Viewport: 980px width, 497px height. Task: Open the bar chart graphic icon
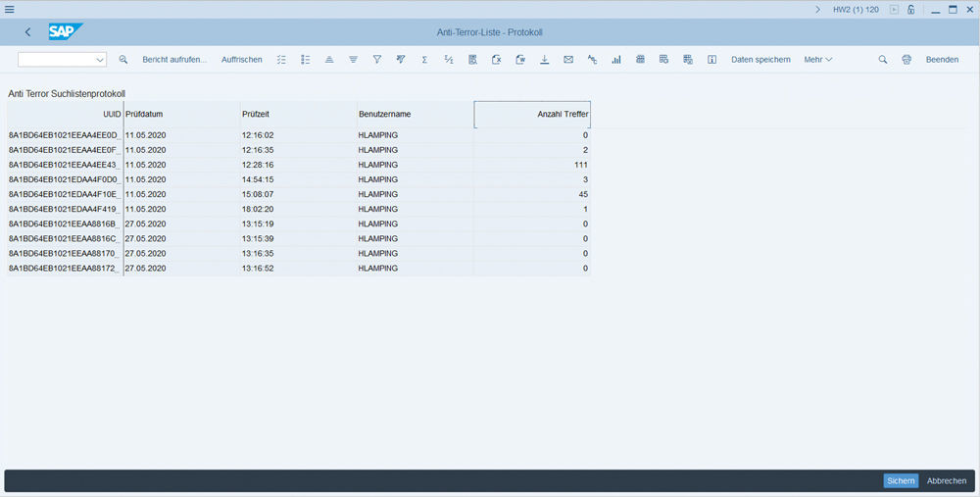[616, 60]
